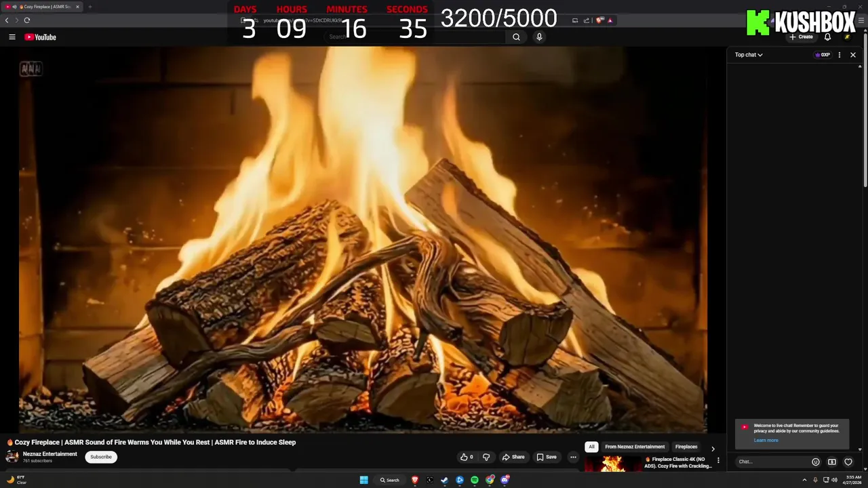The image size is (868, 488).
Task: Save video to a playlist
Action: click(x=547, y=457)
